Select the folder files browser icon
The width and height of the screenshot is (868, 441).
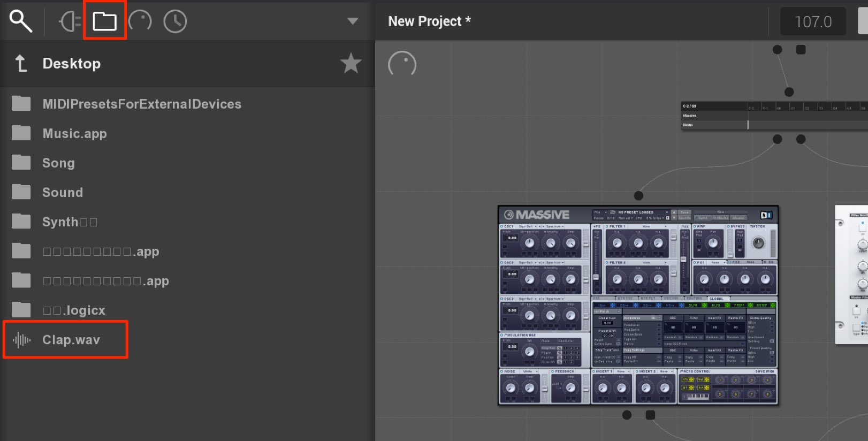pos(105,21)
